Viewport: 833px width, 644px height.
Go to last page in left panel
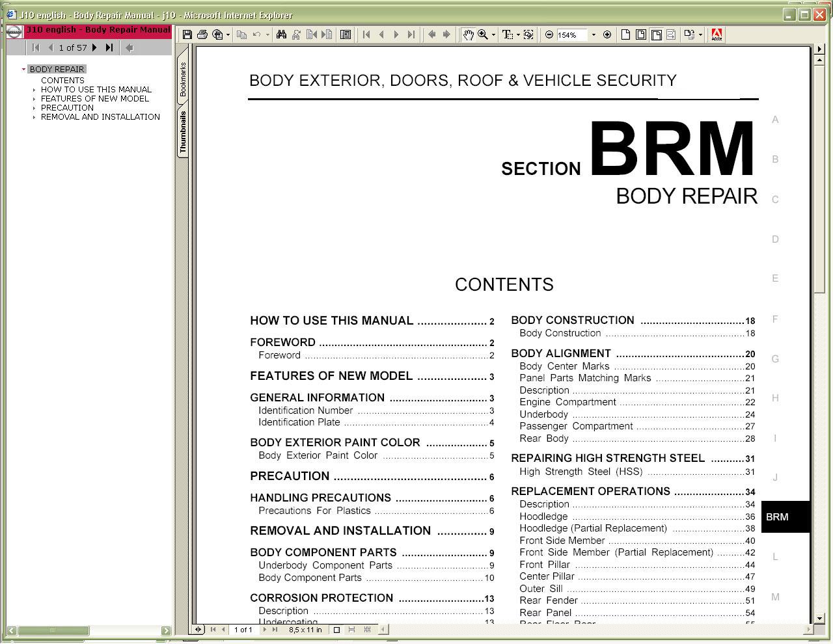point(109,47)
